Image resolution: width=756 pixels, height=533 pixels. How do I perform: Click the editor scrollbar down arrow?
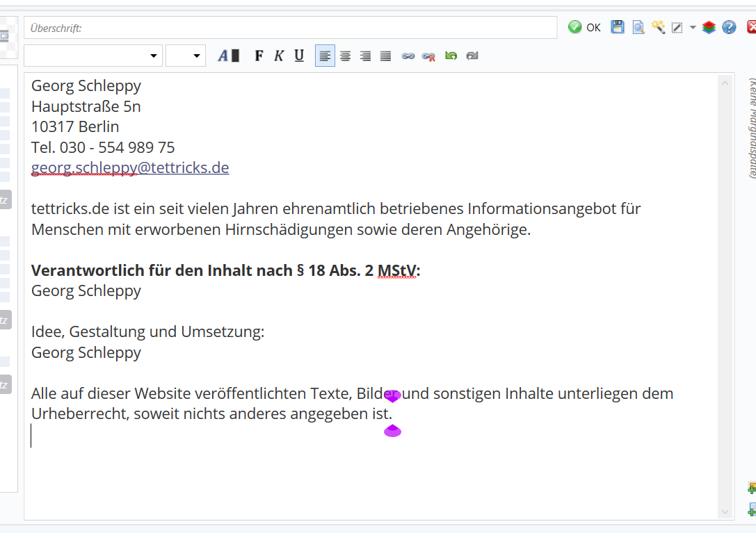coord(725,511)
